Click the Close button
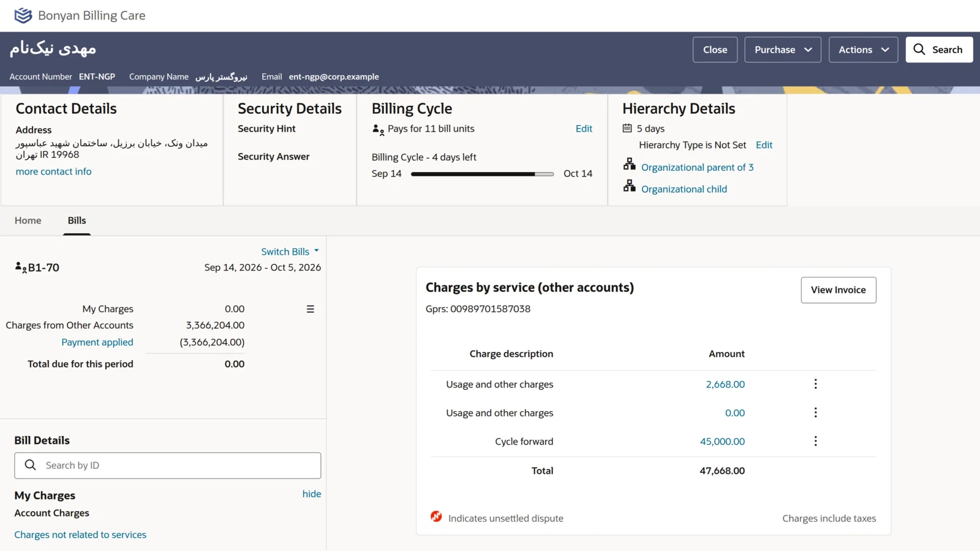980x551 pixels. (715, 50)
